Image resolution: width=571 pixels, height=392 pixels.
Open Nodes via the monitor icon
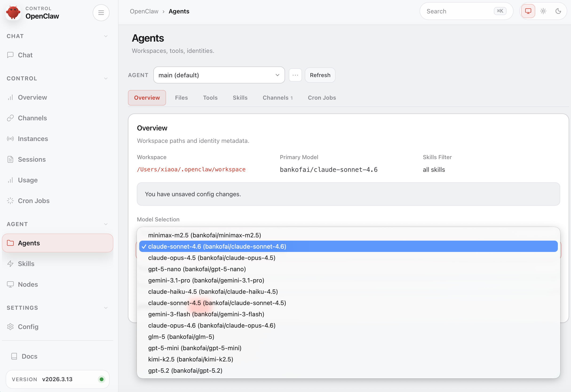(x=10, y=284)
